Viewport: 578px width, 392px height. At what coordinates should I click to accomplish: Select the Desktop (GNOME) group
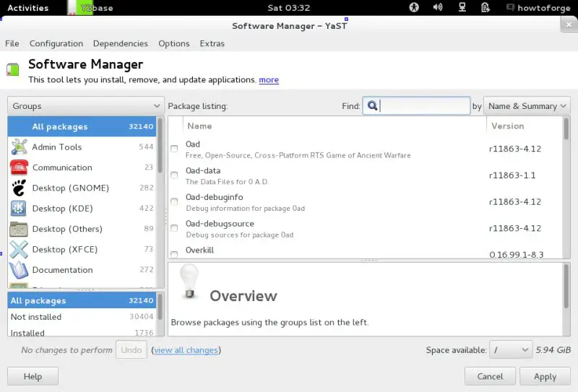click(x=82, y=188)
